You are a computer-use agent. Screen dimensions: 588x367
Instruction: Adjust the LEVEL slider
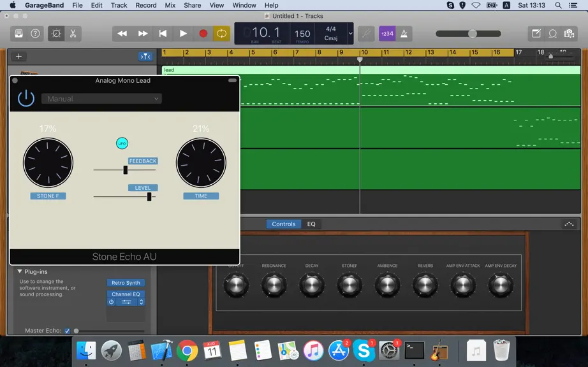coord(149,197)
